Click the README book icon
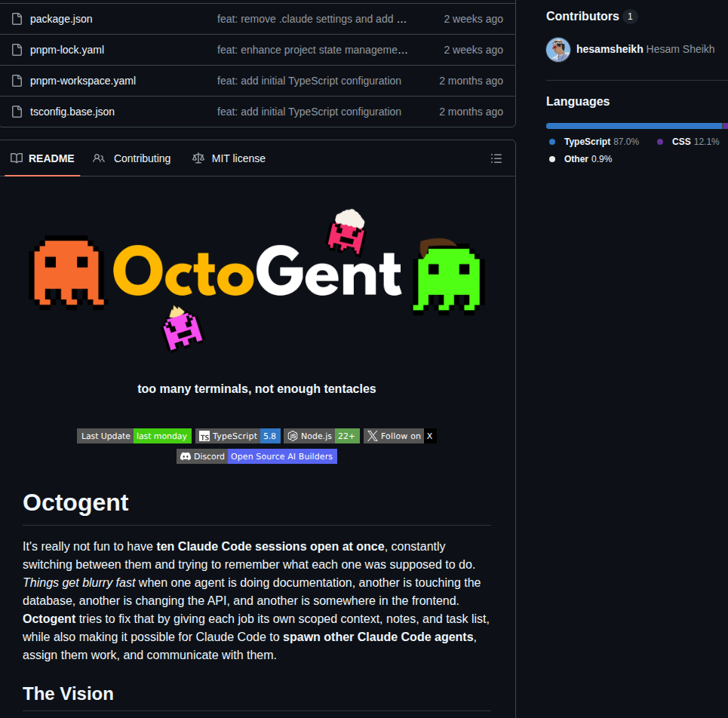The width and height of the screenshot is (728, 718). [17, 158]
